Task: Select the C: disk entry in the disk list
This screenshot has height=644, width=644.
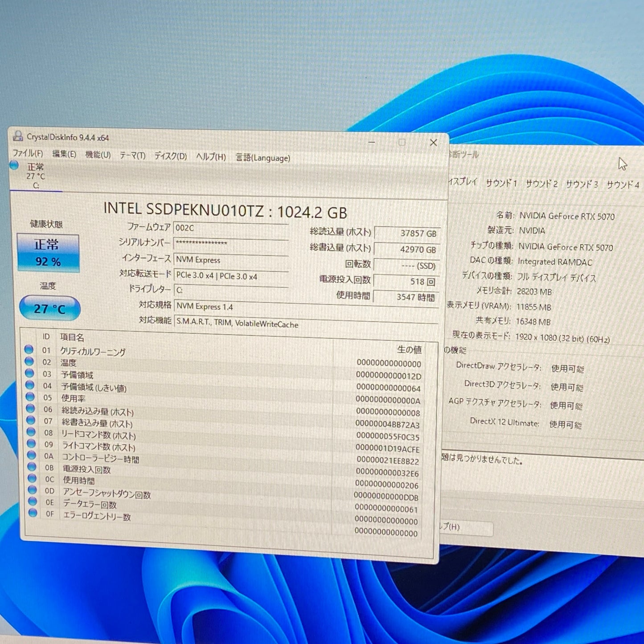Action: (x=36, y=176)
